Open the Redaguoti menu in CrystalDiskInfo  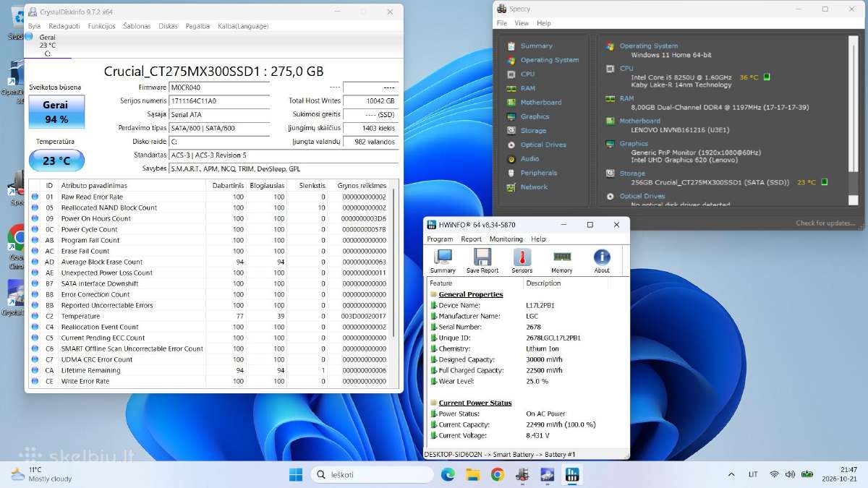pos(64,26)
